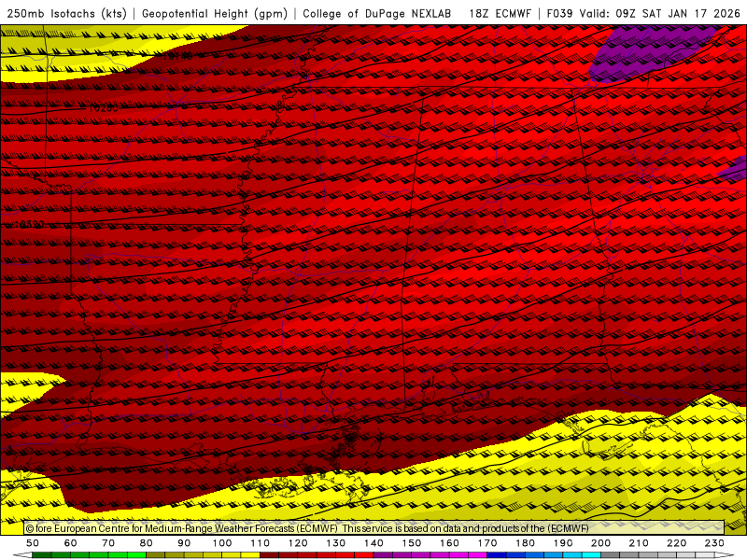Click the '250mb Isotachs (kts)' title text
The height and width of the screenshot is (560, 747).
tap(67, 14)
